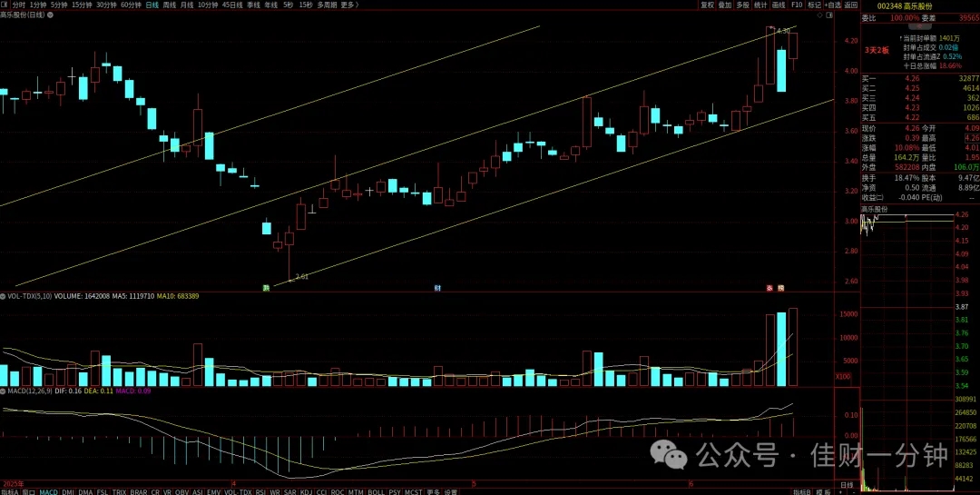
Task: Click the 跌 marker below the chart
Action: tap(267, 288)
